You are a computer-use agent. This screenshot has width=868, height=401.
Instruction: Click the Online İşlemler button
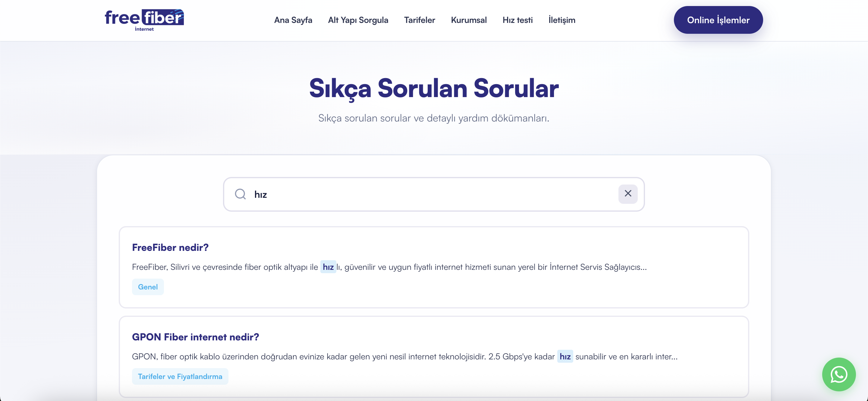point(718,20)
